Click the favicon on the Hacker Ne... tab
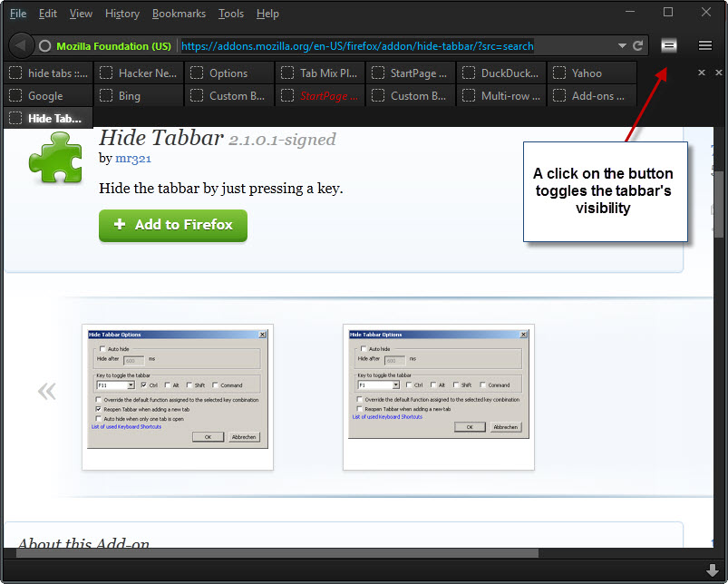The height and width of the screenshot is (584, 728). click(x=106, y=73)
